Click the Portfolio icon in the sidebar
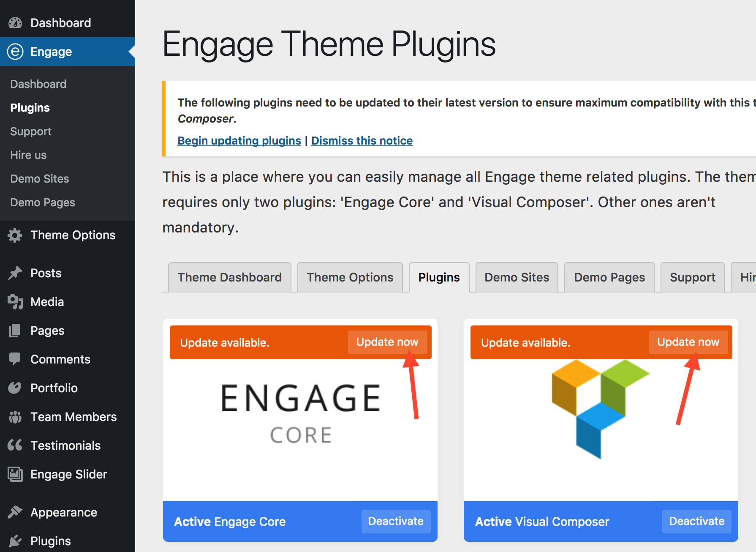Viewport: 756px width, 552px height. click(15, 388)
